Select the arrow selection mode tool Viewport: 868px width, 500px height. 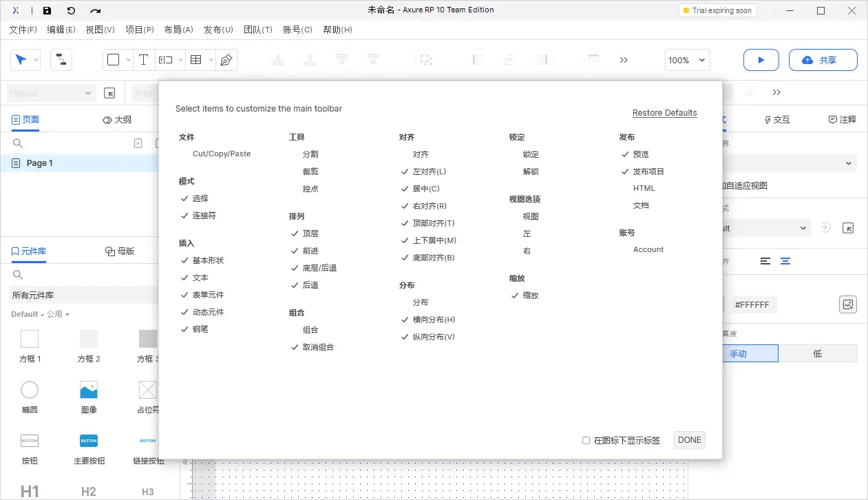coord(21,60)
